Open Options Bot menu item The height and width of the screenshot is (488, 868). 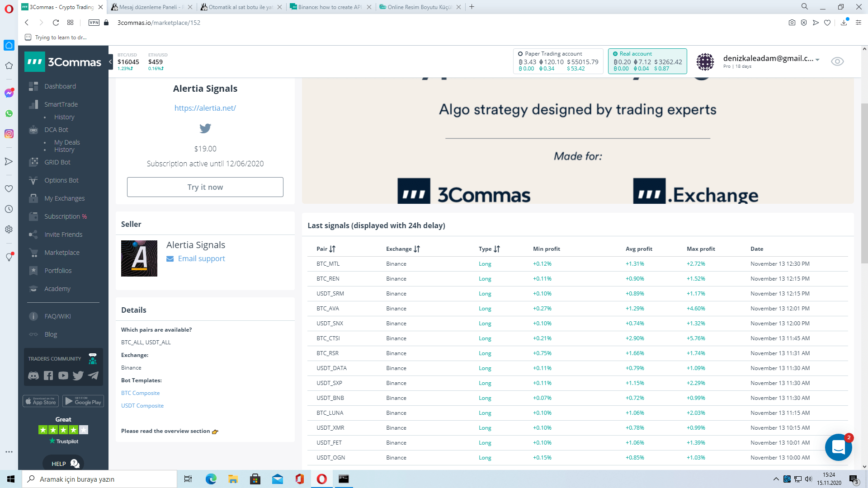(x=61, y=180)
